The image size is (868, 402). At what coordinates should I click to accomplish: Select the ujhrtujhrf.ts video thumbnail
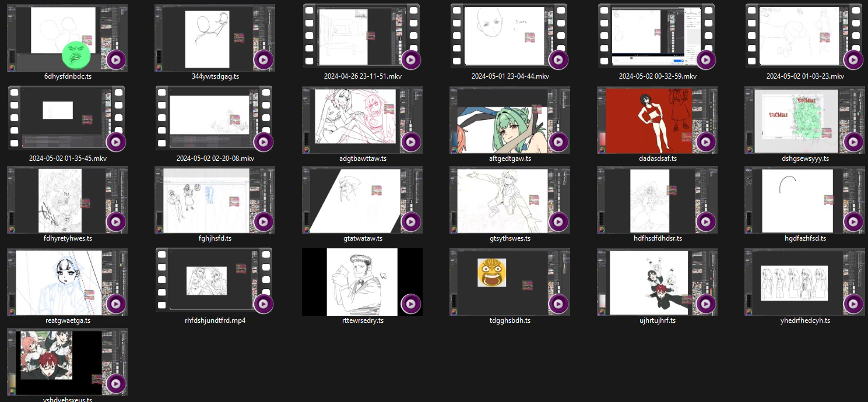tap(657, 283)
